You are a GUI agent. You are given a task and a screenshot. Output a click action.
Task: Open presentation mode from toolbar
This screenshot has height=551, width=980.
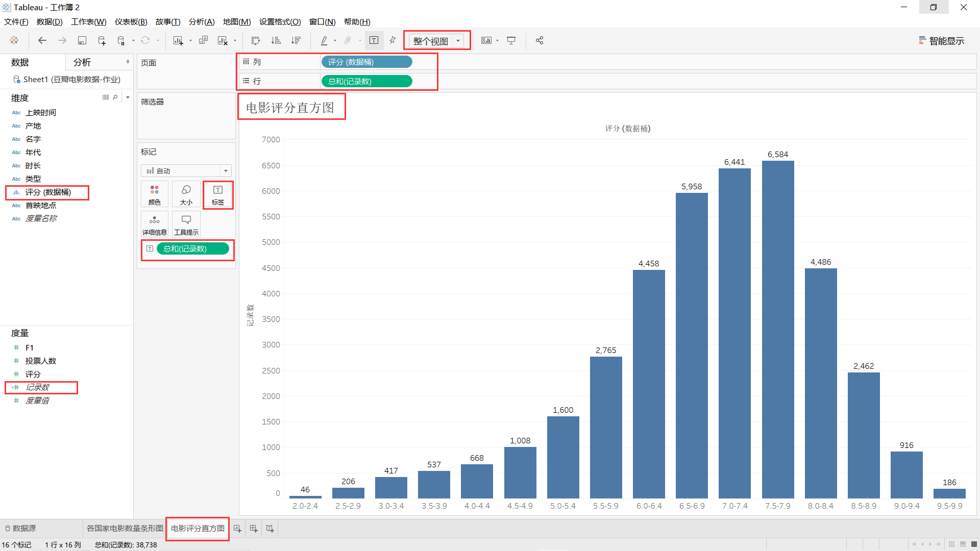[511, 40]
